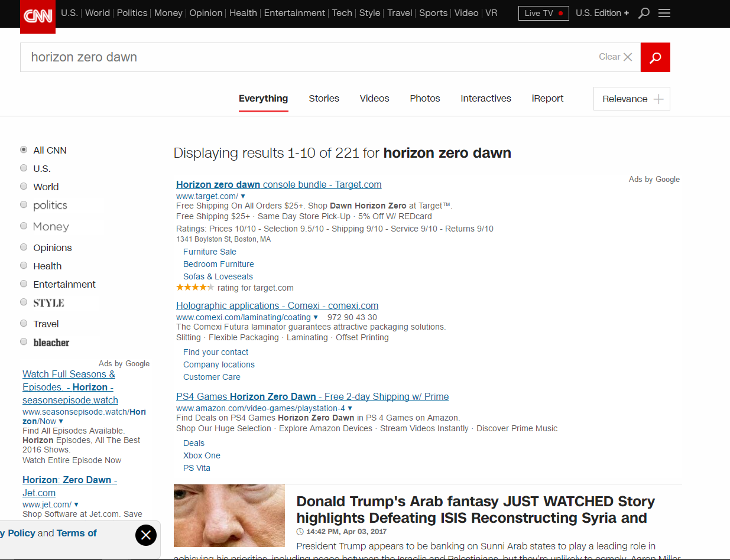
Task: Open World in the top navigation
Action: pyautogui.click(x=98, y=13)
